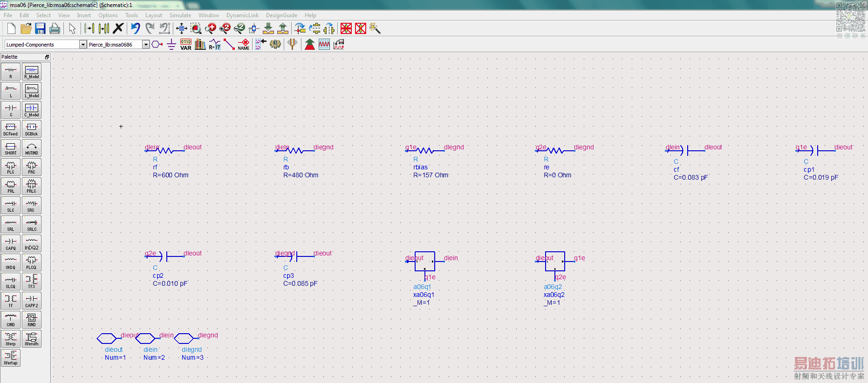The width and height of the screenshot is (868, 383).
Task: Undock the Palette panel with float button
Action: [47, 57]
